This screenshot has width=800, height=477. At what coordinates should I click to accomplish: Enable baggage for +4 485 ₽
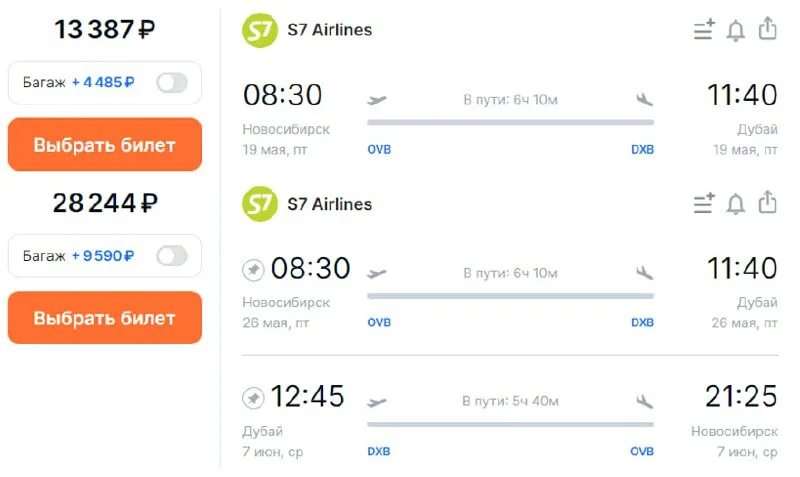tap(171, 83)
